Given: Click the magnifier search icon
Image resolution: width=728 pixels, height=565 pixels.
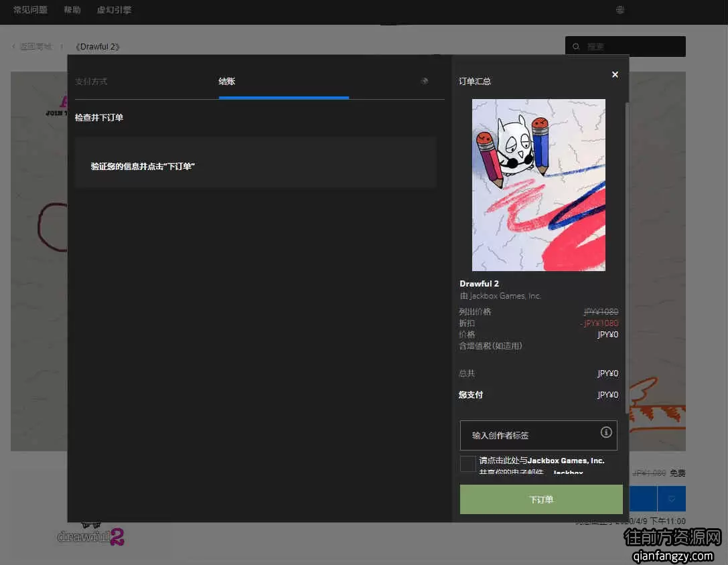Looking at the screenshot, I should tap(576, 46).
